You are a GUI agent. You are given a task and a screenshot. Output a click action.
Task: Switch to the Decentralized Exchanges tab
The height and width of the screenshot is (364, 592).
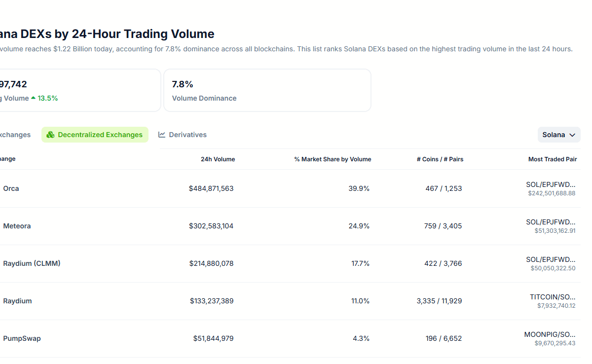point(95,135)
